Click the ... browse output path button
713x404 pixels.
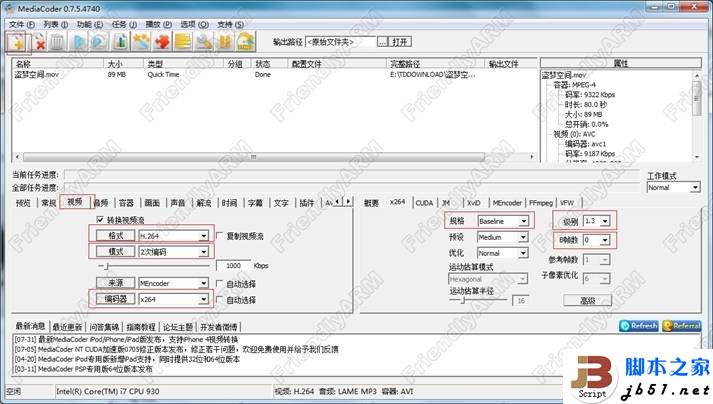tap(382, 42)
